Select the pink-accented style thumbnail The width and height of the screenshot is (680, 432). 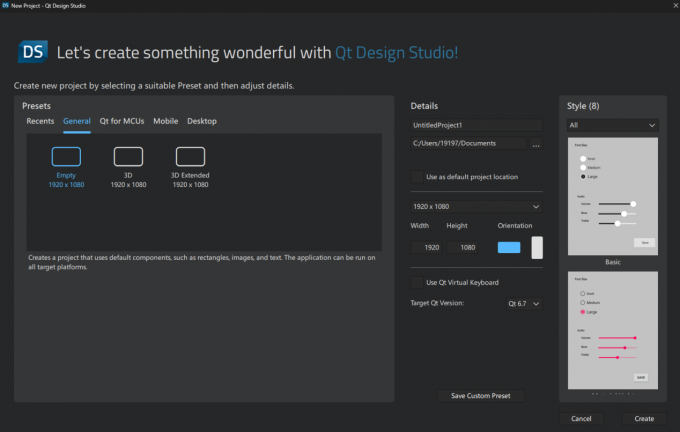coord(613,329)
